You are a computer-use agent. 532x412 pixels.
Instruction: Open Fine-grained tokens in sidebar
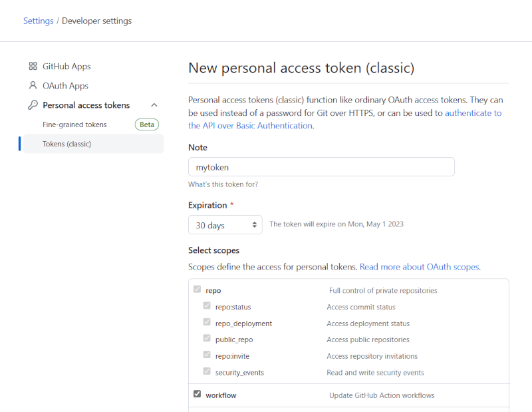click(74, 124)
